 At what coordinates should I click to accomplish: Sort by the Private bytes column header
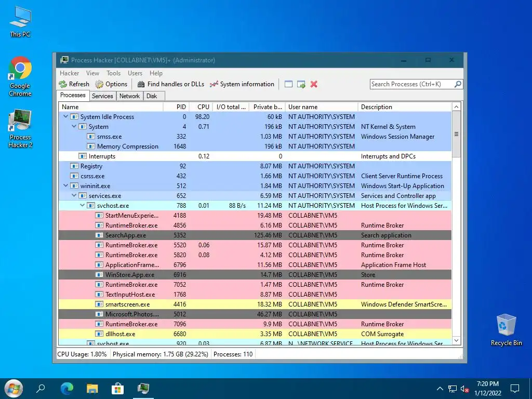(267, 107)
